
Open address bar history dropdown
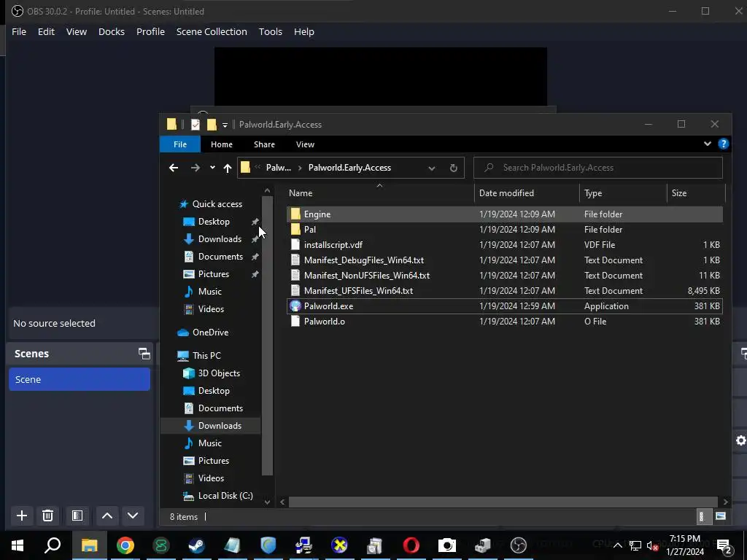(432, 168)
